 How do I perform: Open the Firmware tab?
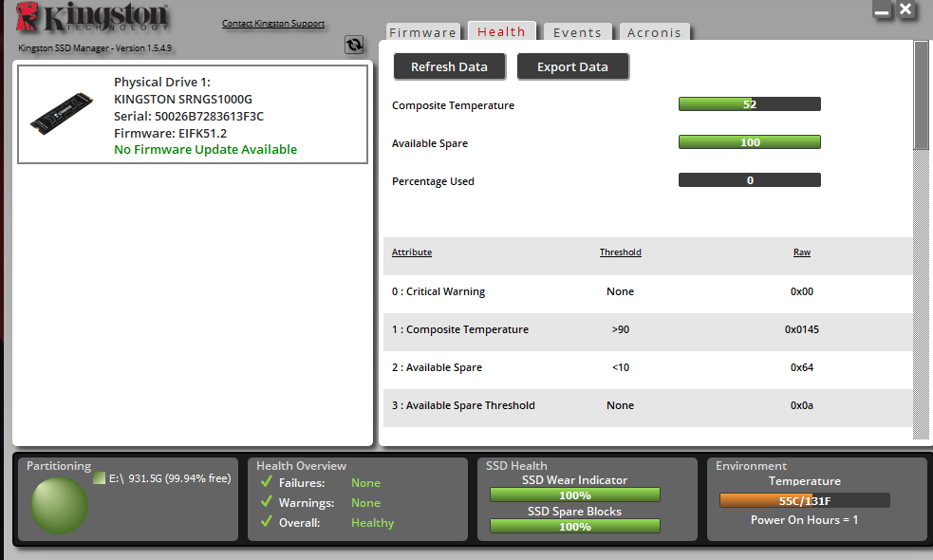pyautogui.click(x=422, y=32)
